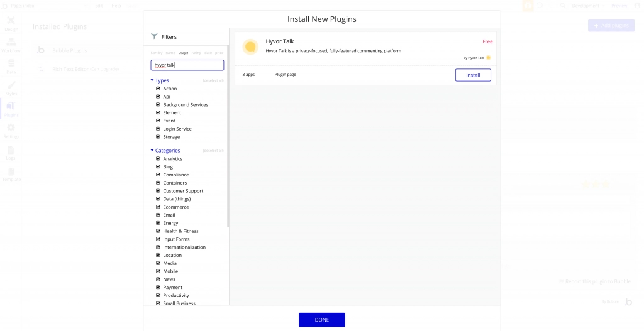Toggle the Internationalization category checkbox
Viewport: 644px width, 331px height.
coord(158,247)
